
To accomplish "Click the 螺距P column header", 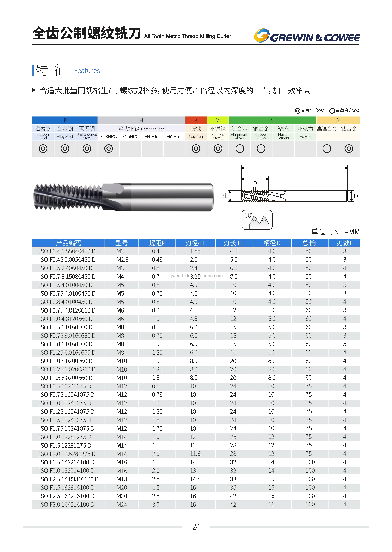I will point(157,243).
